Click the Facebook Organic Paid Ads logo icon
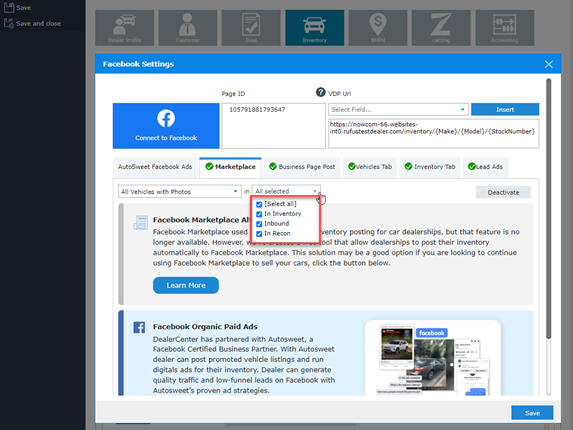The image size is (573, 430). [x=139, y=327]
